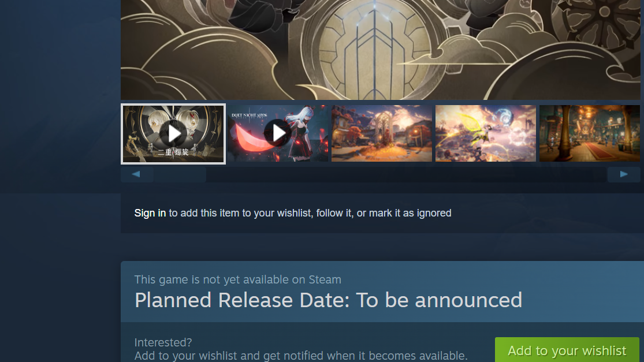
Task: Click the play icon on the red scythe thumbnail
Action: 278,133
